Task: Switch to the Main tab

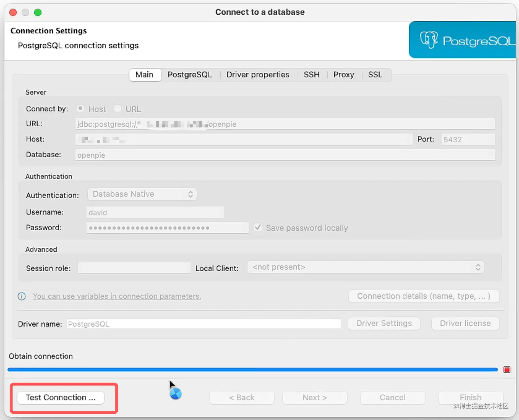Action: coord(145,74)
